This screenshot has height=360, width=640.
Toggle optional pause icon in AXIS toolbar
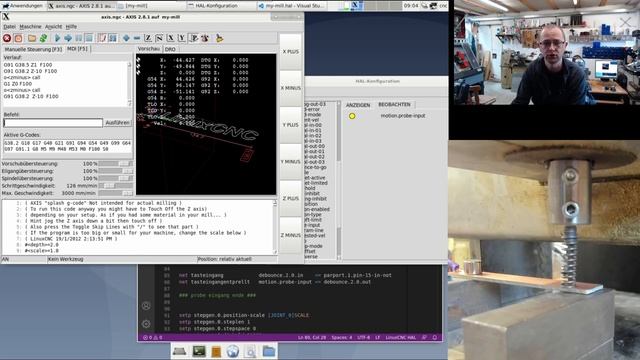113,38
